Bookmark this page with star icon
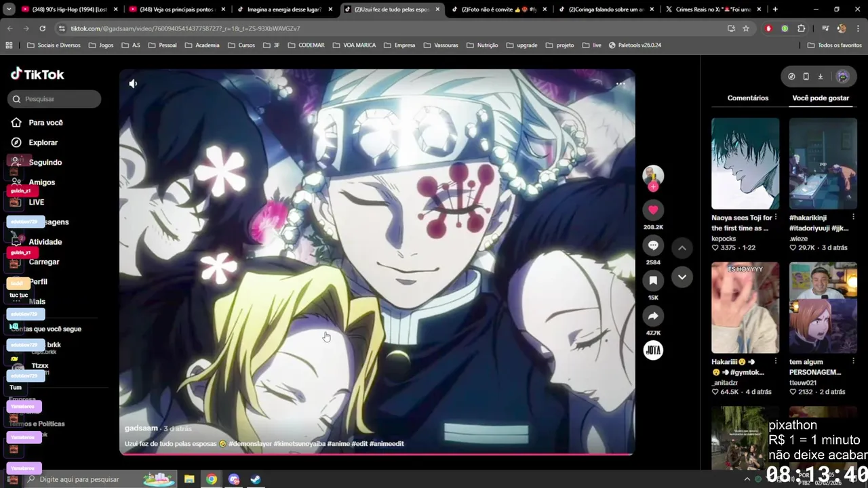 pos(746,28)
